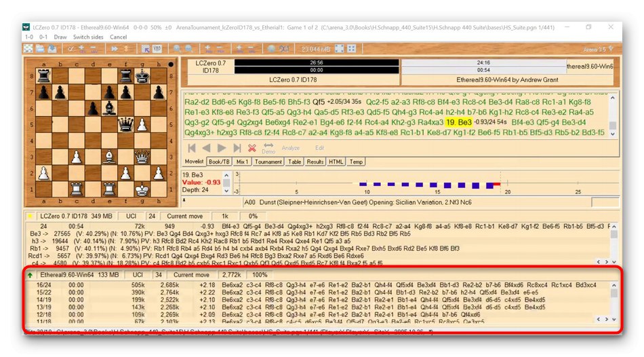This screenshot has height=357, width=644.
Task: Click the Ethereal Current move button
Action: 191,275
